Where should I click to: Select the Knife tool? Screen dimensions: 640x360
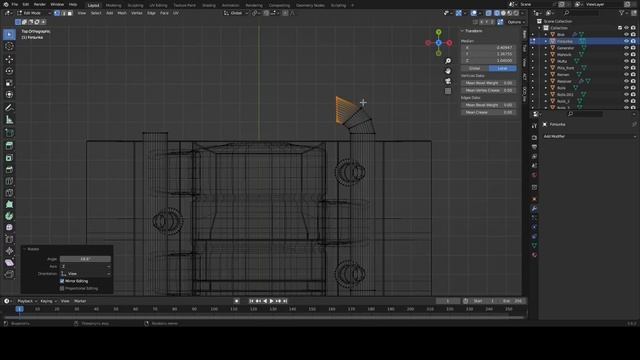(x=9, y=193)
